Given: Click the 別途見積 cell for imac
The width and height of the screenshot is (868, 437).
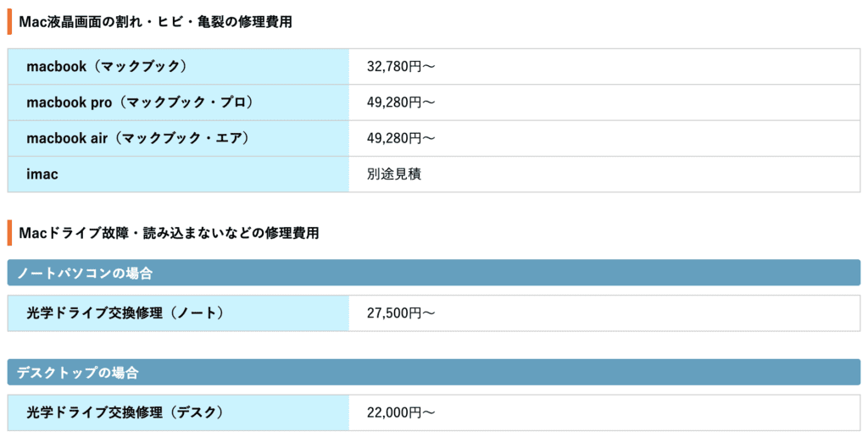Looking at the screenshot, I should coord(394,174).
